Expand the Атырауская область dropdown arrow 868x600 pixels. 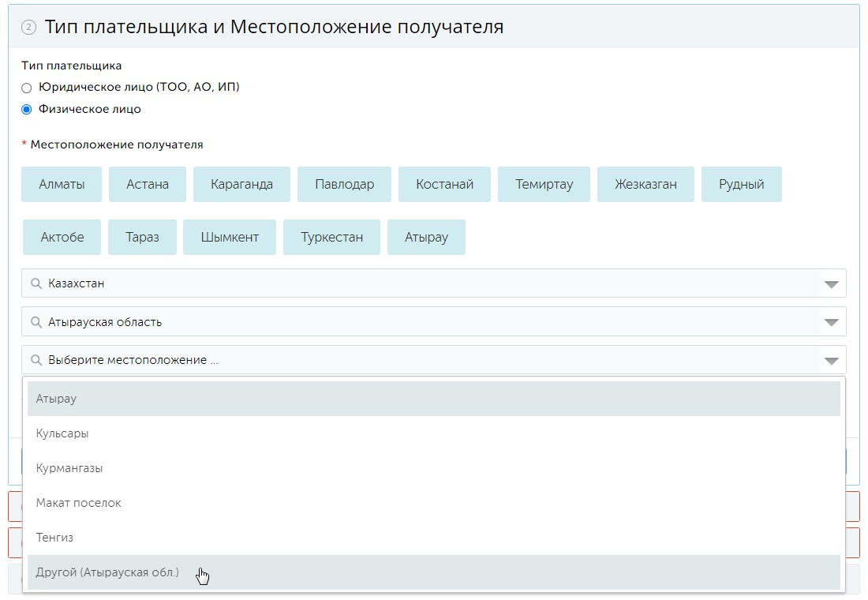coord(831,322)
